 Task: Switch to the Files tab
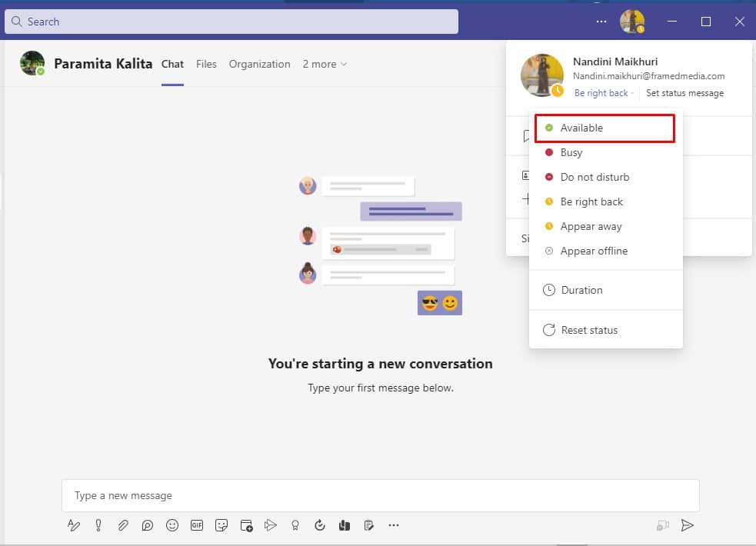coord(206,64)
